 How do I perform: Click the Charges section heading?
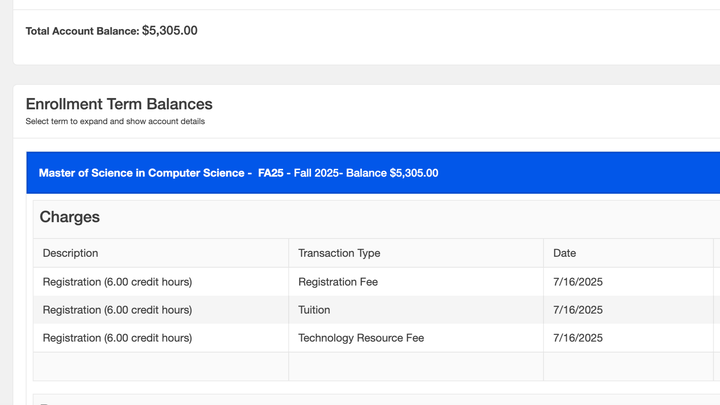point(70,217)
